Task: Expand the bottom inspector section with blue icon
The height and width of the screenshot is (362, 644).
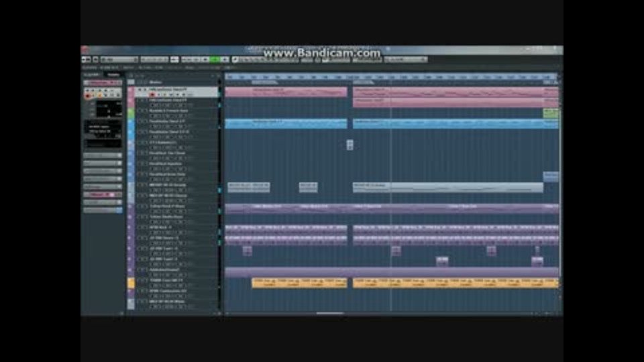Action: pos(103,210)
